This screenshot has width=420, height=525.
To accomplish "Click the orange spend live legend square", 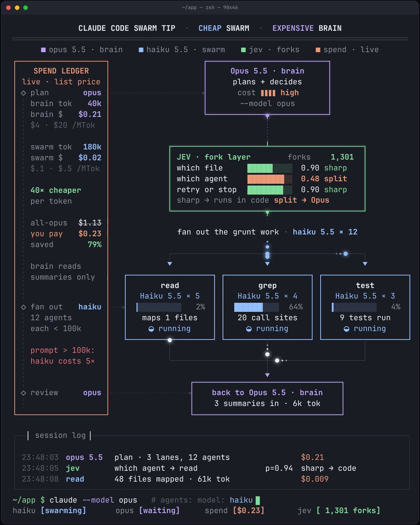I will pyautogui.click(x=318, y=50).
